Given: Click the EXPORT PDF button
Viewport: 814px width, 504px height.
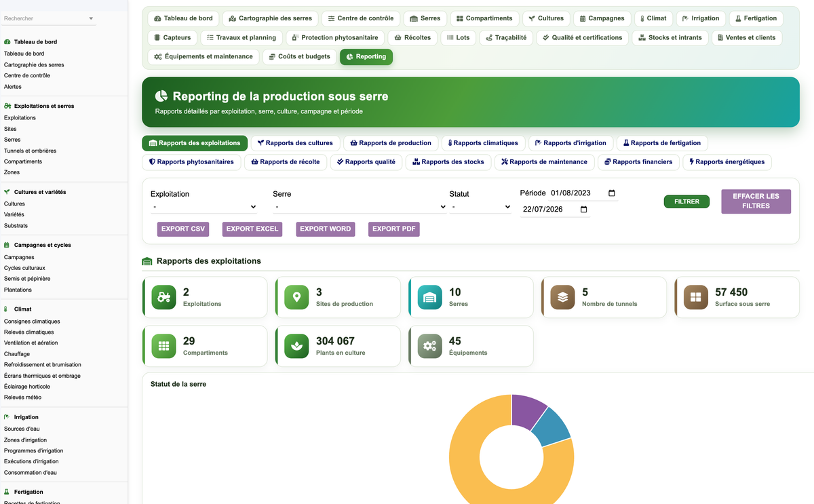Looking at the screenshot, I should [394, 229].
